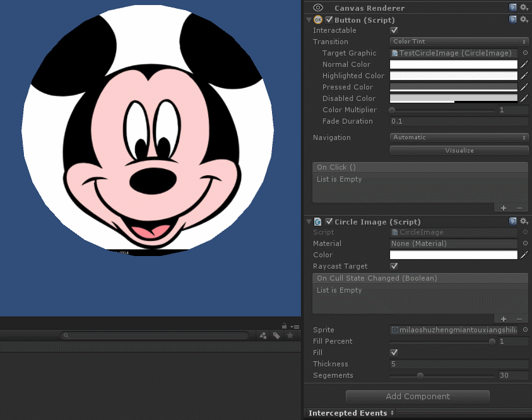The image size is (532, 420).
Task: Pick Circle Image Color with eyedropper
Action: pos(524,255)
